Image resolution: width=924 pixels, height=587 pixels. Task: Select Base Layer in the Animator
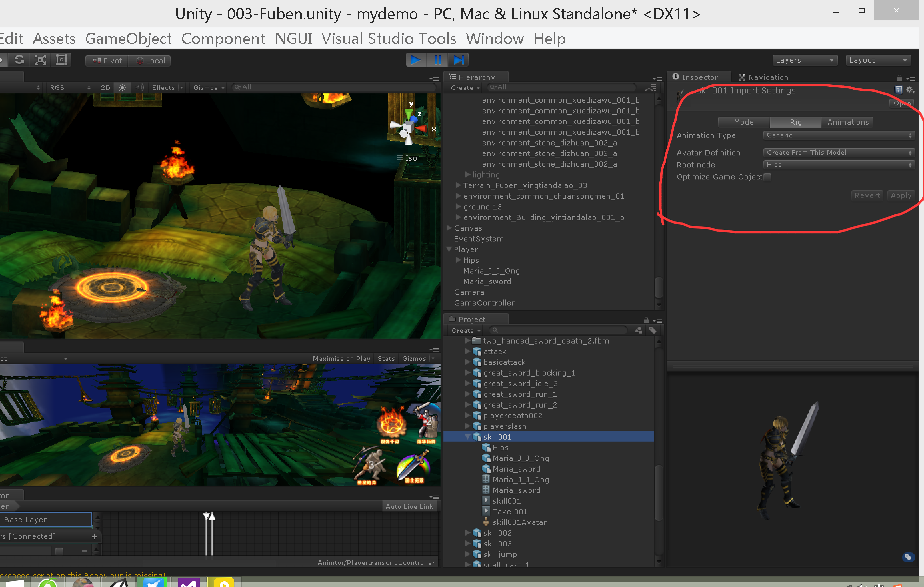pos(46,519)
